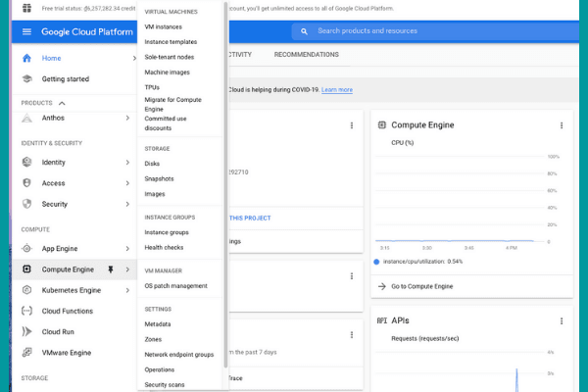Viewport: 588px width, 392px height.
Task: Click the API icon on the APIs card
Action: click(x=382, y=320)
